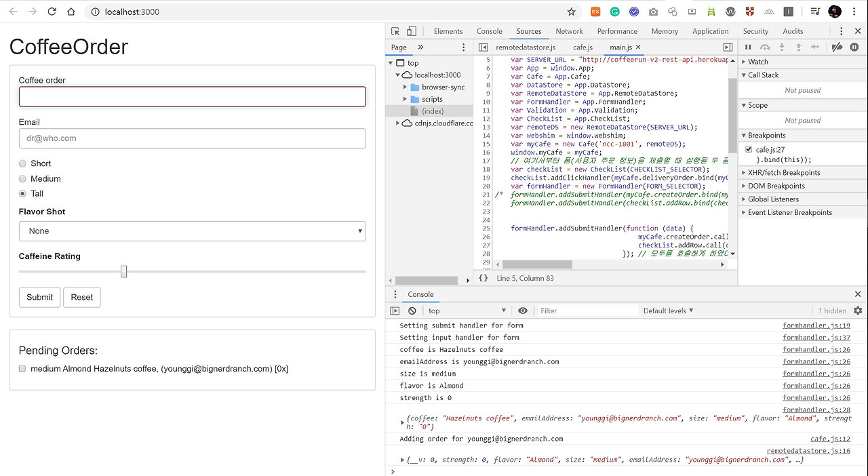
Task: Pretty print the source with braces icon
Action: click(483, 278)
